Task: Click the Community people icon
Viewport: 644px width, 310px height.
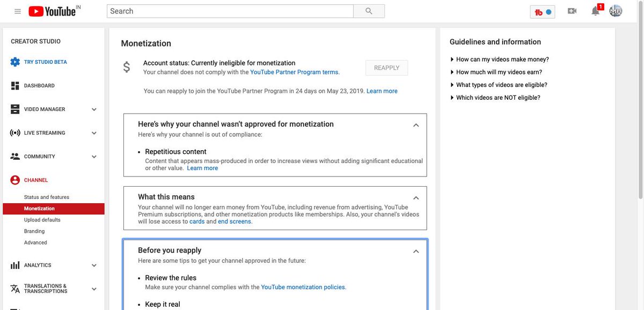Action: (15, 157)
